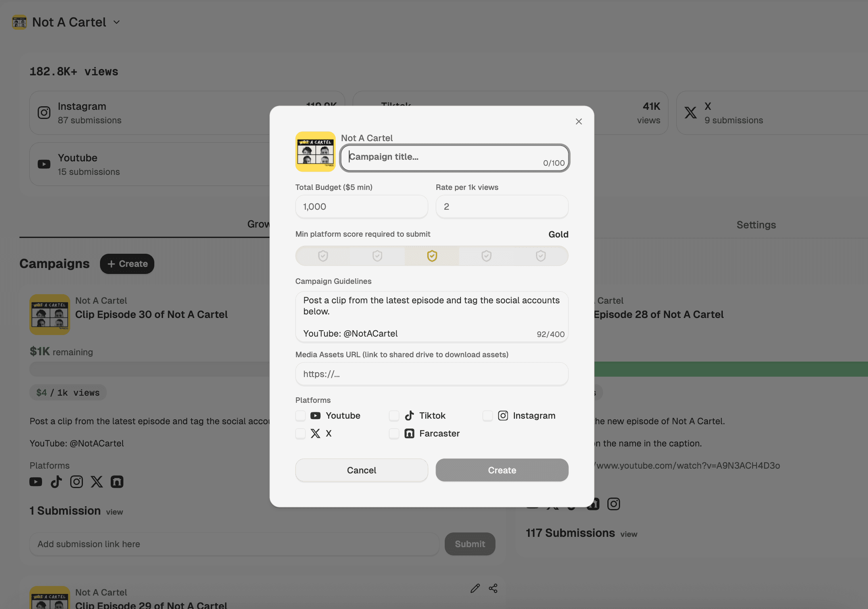The image size is (868, 609).
Task: Click the X icon in dialog Platforms
Action: coord(315,433)
